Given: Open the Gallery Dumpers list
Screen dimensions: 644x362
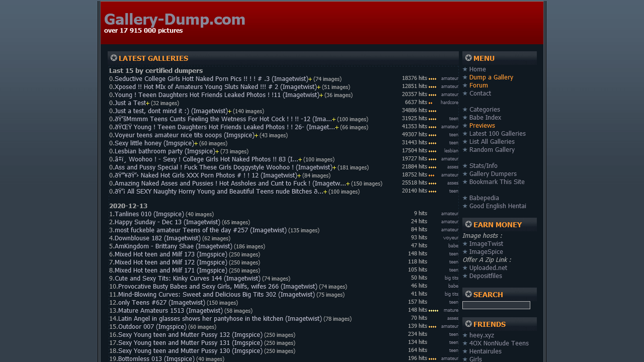Looking at the screenshot, I should point(493,174).
